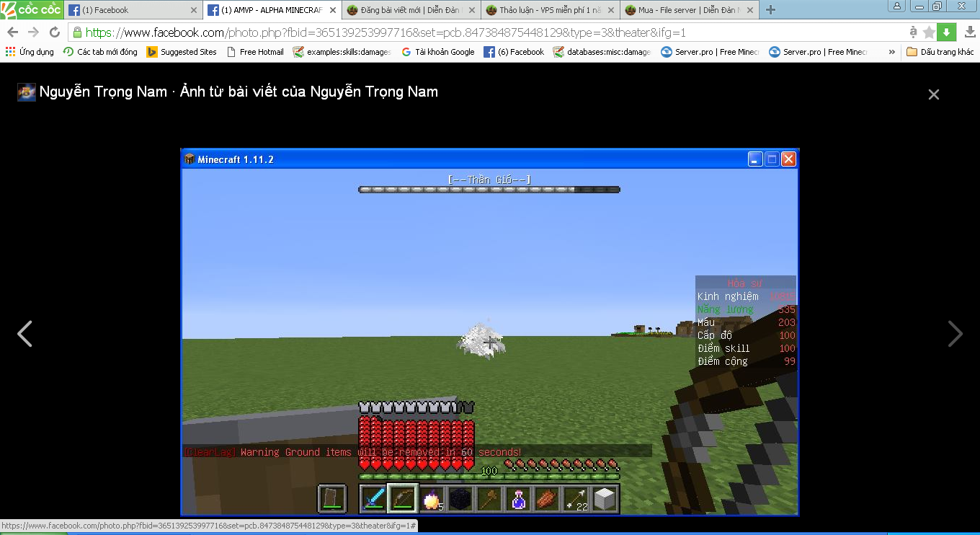Close the Facebook photo viewer

click(934, 94)
